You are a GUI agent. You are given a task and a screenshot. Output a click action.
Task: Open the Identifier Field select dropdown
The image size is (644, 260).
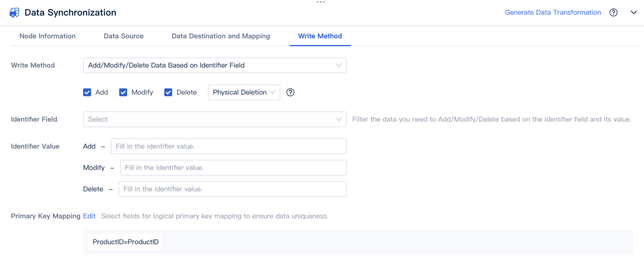tap(215, 119)
